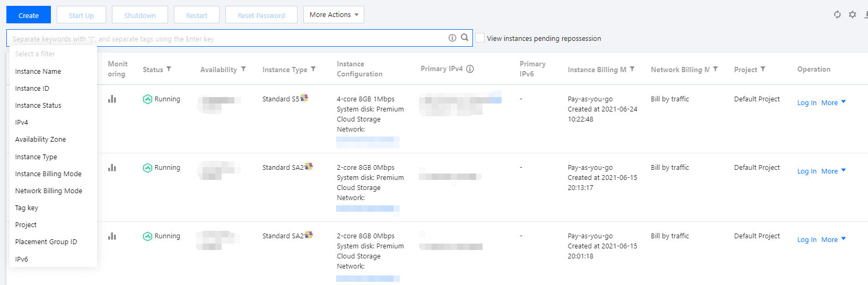Open monitoring chart for Standard S5 instance
The width and height of the screenshot is (868, 285).
coord(112,99)
